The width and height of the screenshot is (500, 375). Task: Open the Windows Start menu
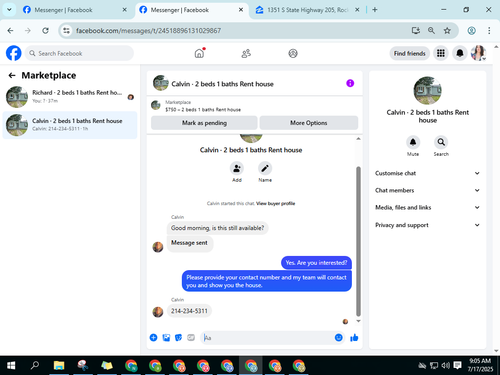tap(11, 366)
